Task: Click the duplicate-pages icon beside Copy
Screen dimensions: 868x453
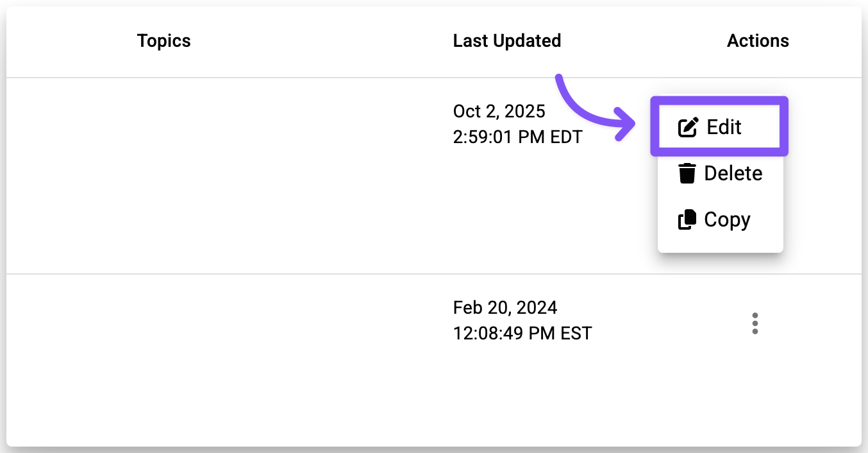Action: coord(687,220)
